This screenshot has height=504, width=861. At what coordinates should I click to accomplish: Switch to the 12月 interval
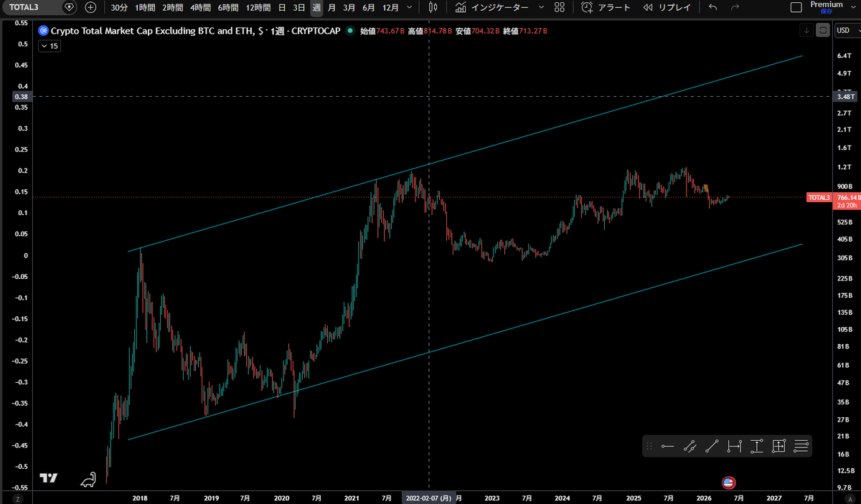(391, 7)
